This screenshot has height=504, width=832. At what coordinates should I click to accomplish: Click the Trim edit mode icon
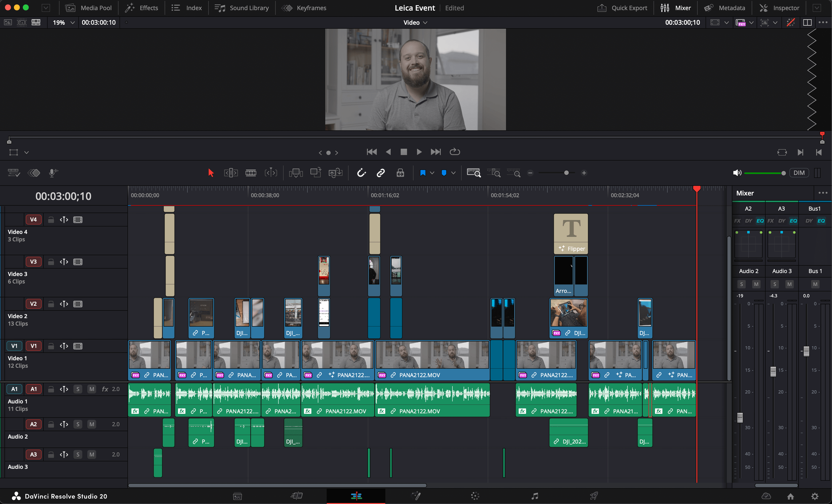(231, 173)
